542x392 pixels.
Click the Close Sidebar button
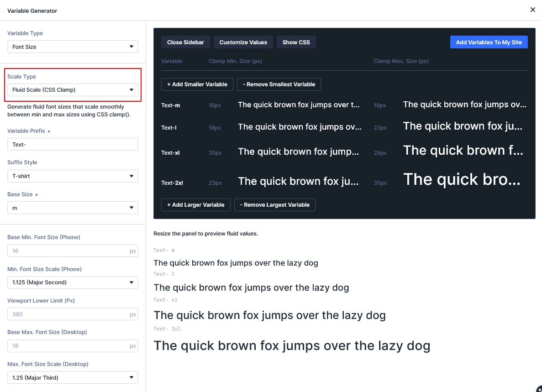(x=186, y=42)
